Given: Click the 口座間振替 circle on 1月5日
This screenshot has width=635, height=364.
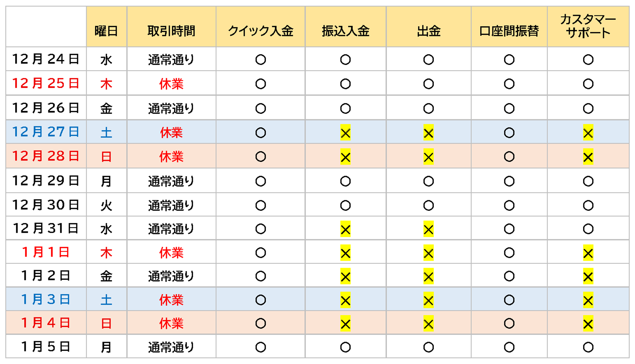Looking at the screenshot, I should (x=509, y=347).
